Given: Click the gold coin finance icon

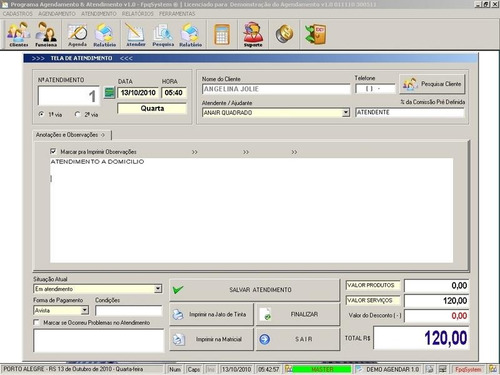Looking at the screenshot, I should (x=284, y=34).
